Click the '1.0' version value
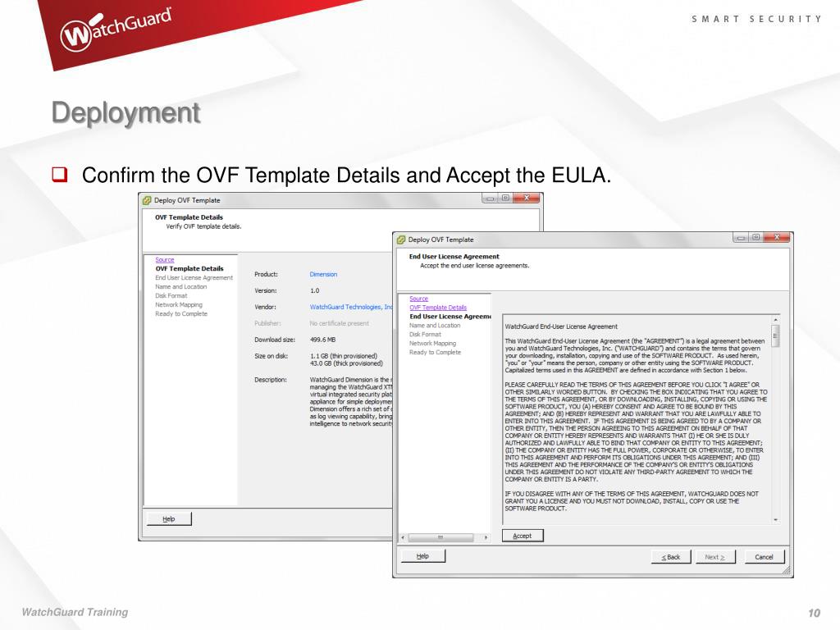Viewport: 840px width, 630px height. pos(314,291)
